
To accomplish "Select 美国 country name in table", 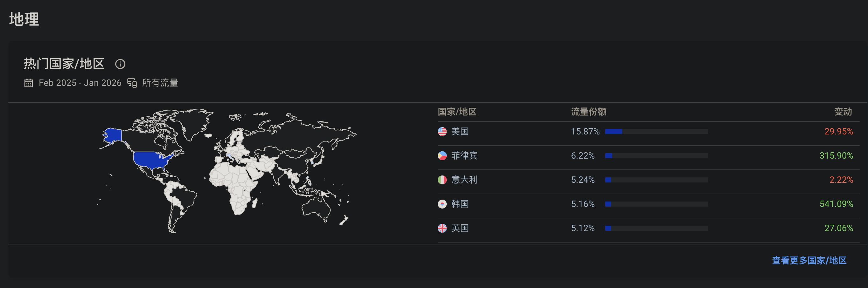I will pos(460,132).
